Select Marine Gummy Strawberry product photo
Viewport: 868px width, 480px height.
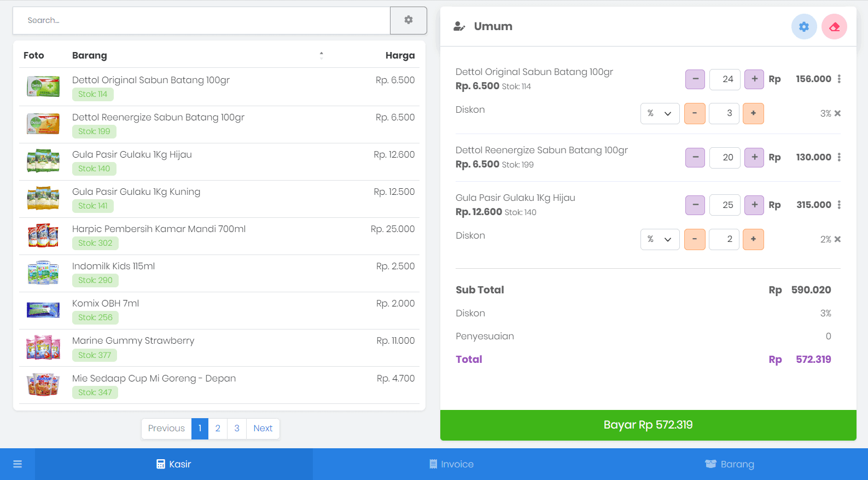[43, 348]
